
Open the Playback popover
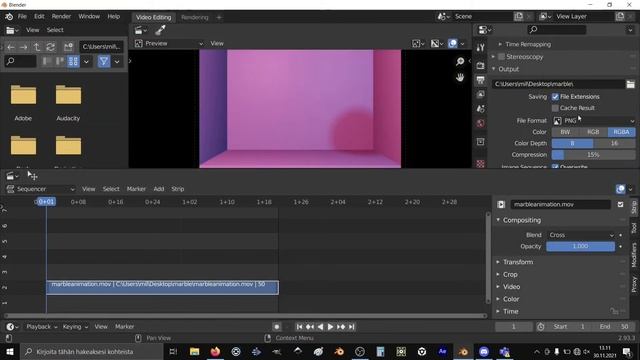(x=42, y=327)
